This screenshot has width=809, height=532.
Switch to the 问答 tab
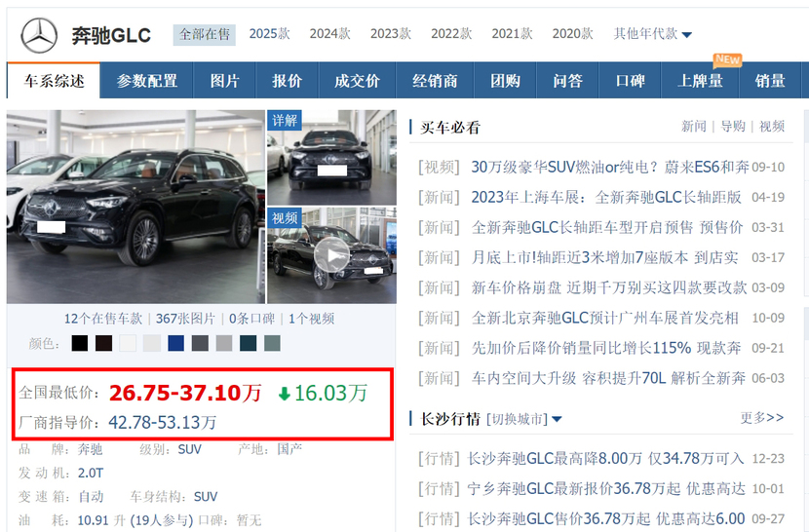(567, 81)
